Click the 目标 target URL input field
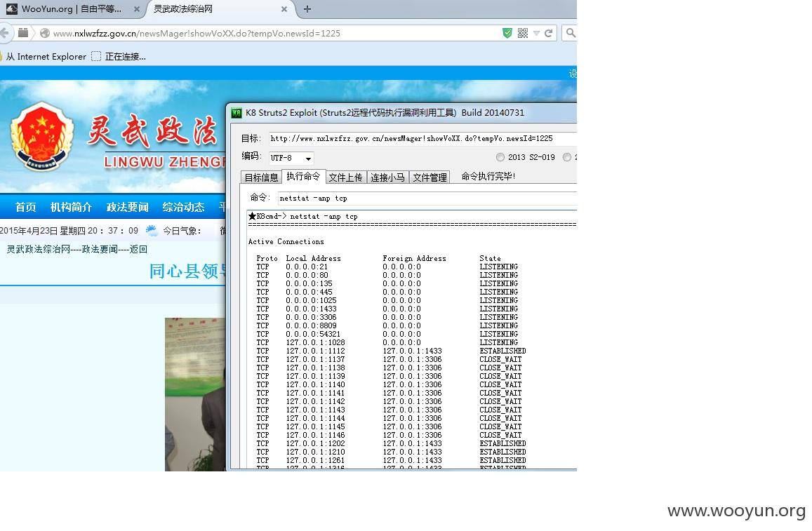Image resolution: width=812 pixels, height=531 pixels. pos(422,138)
